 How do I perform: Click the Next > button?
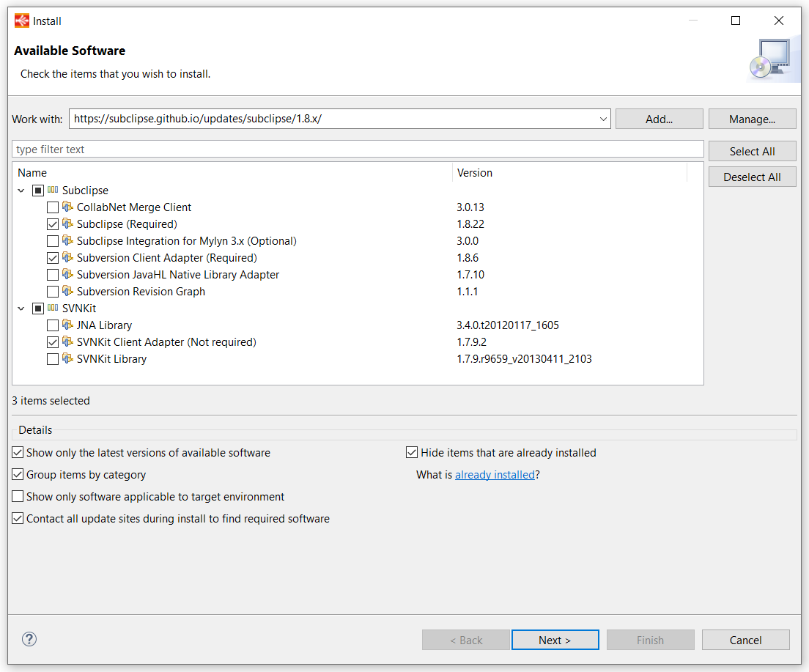click(555, 640)
